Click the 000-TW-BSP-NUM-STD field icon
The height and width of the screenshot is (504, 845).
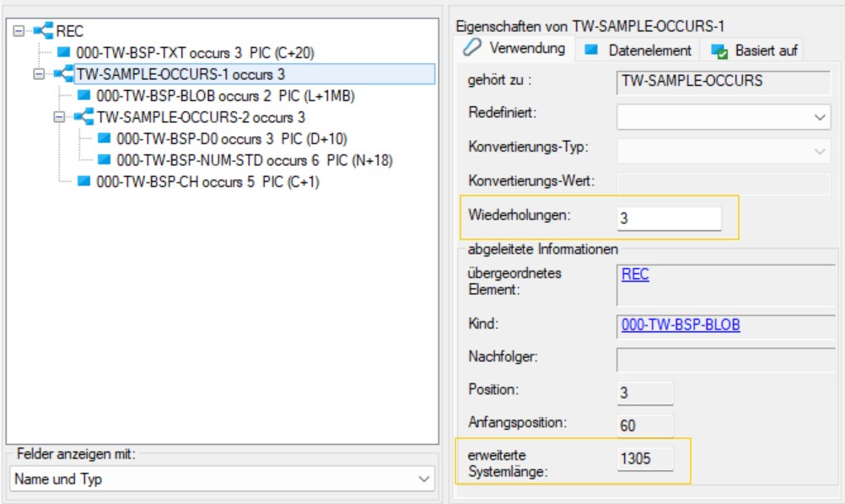click(105, 159)
